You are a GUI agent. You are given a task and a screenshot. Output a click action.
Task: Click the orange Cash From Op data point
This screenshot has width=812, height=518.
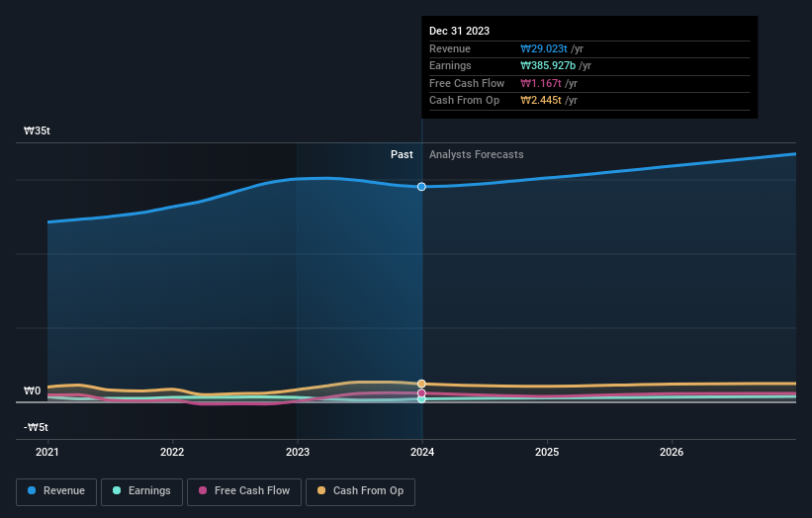421,384
